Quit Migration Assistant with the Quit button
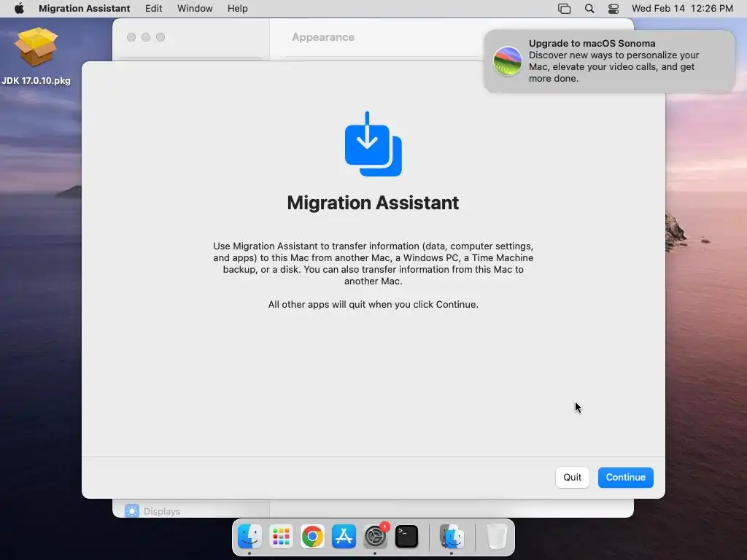Screen dimensions: 747x560 pyautogui.click(x=572, y=477)
